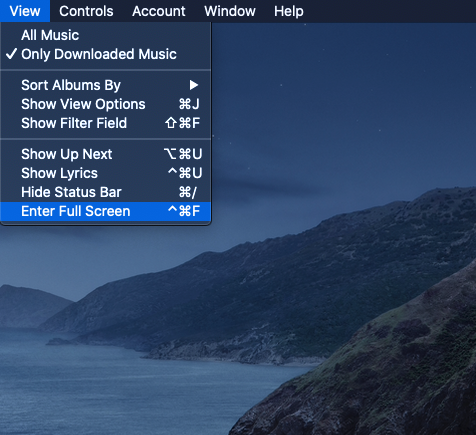Viewport: 476px width, 435px height.
Task: Choose Show Up Next
Action: coord(106,154)
